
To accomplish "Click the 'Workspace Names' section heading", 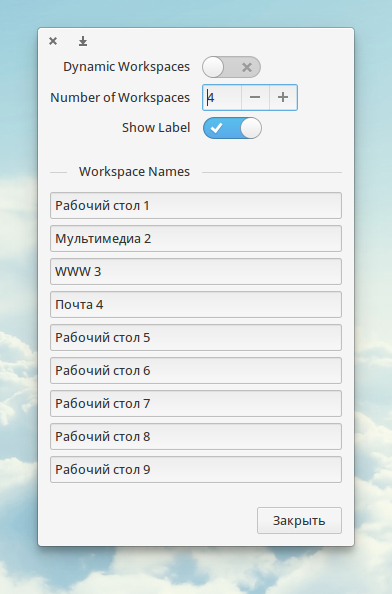I will (x=134, y=172).
